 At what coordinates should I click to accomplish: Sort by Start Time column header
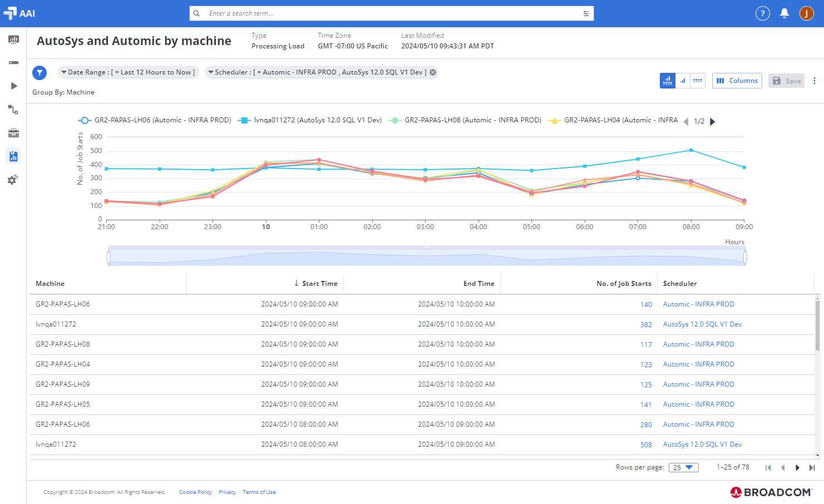pos(319,284)
